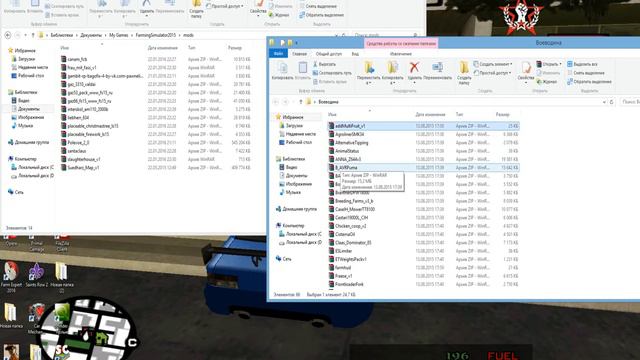Click the Переименовать icon in Воеводина window
Viewport: 640px width, 360px height.
click(438, 67)
